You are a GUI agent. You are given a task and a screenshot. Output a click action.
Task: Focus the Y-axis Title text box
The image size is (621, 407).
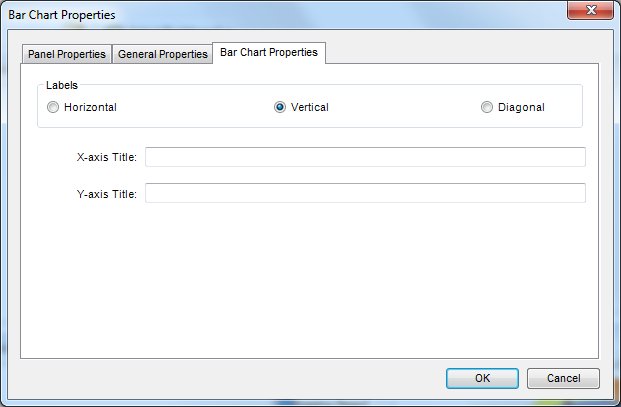tap(365, 193)
